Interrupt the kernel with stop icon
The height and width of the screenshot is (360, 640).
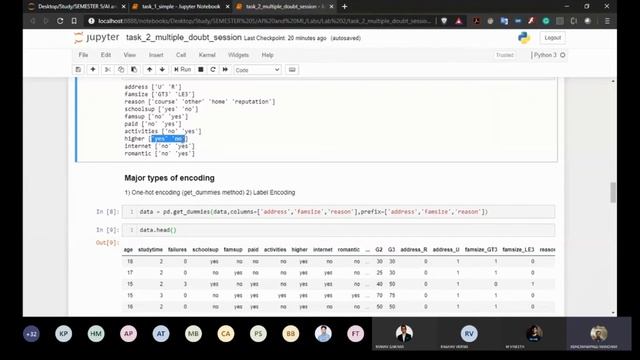tap(201, 70)
